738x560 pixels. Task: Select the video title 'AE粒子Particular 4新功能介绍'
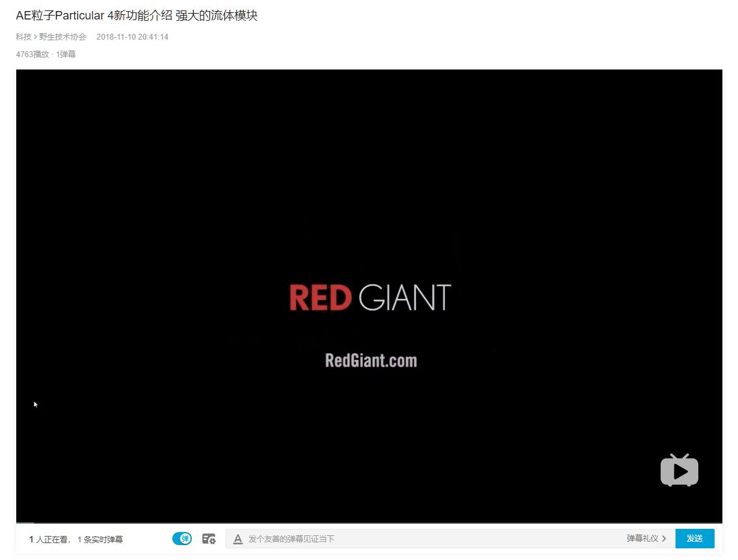(x=94, y=16)
